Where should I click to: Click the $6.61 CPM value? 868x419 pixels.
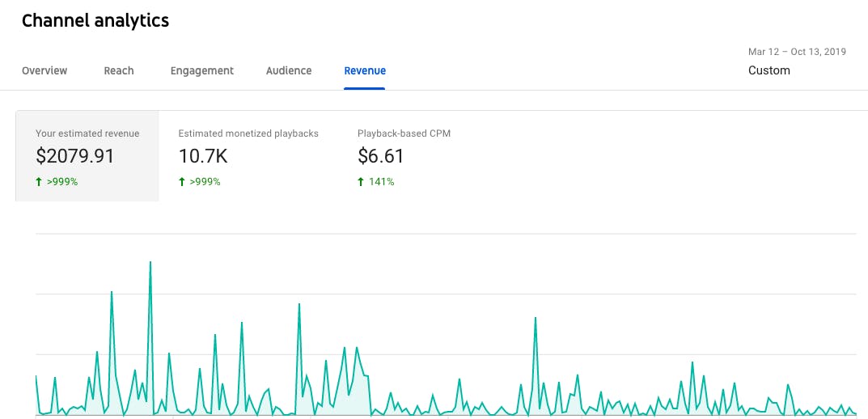click(381, 156)
